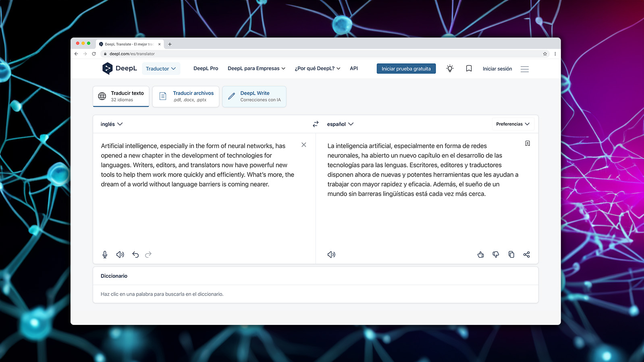
Task: Expand the Preferencias dropdown
Action: (x=513, y=124)
